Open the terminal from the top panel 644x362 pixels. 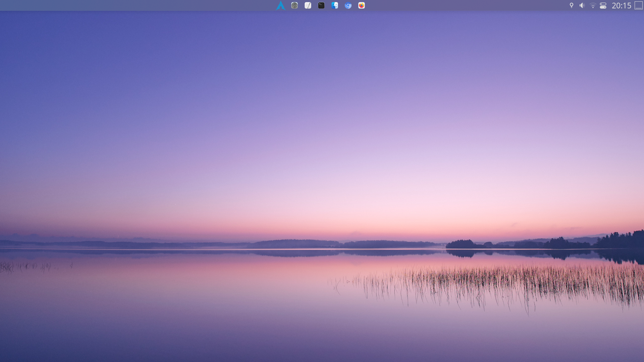[x=321, y=5]
